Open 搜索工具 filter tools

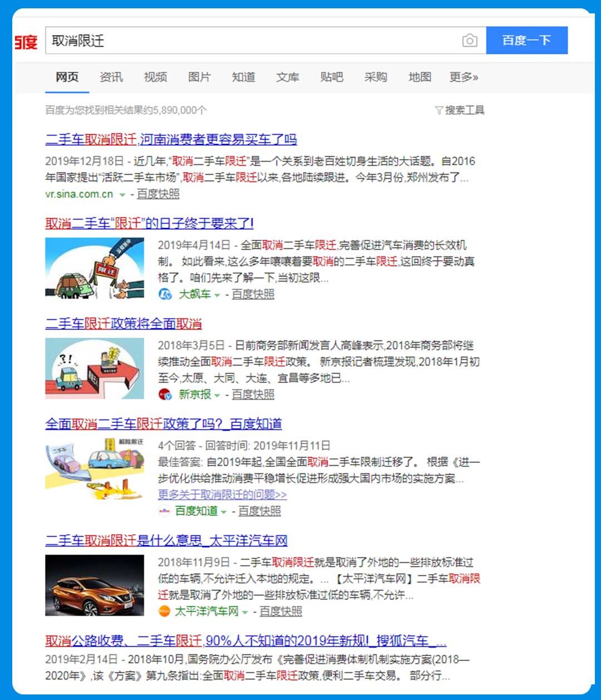click(460, 110)
